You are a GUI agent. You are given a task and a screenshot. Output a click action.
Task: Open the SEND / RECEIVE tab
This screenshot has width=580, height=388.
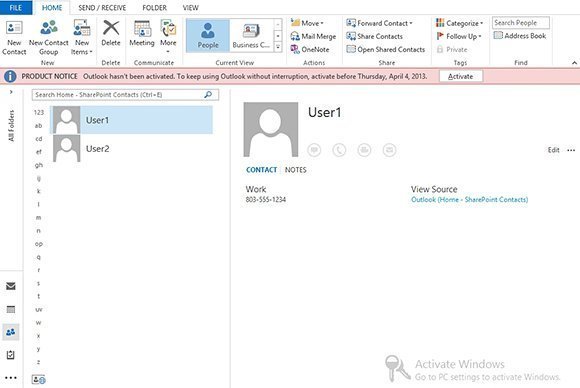[102, 7]
